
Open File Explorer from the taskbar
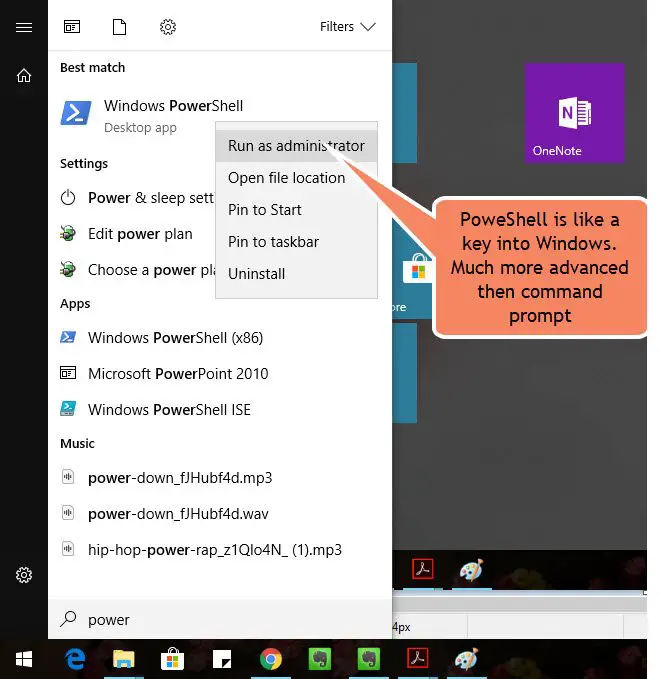pos(124,660)
